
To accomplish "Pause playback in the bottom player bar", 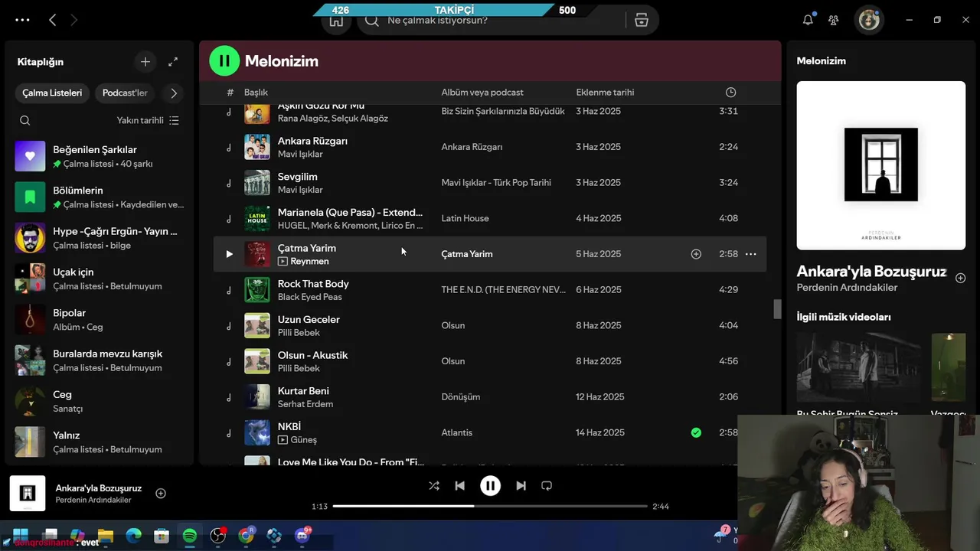I will [490, 486].
